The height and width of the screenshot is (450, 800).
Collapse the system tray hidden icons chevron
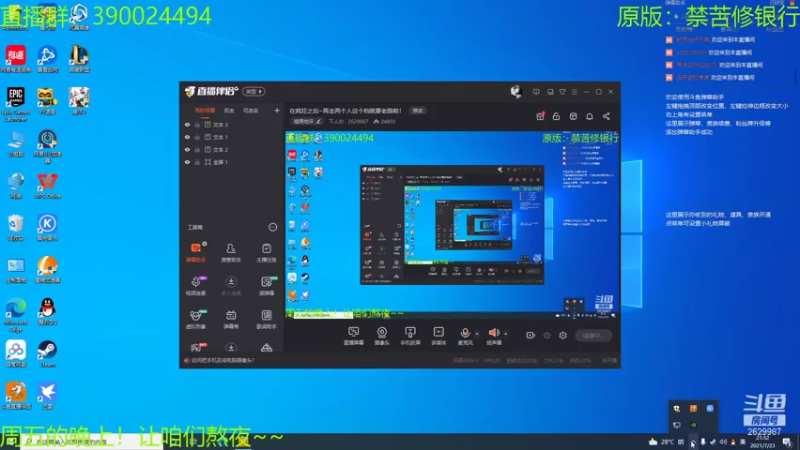pos(692,443)
